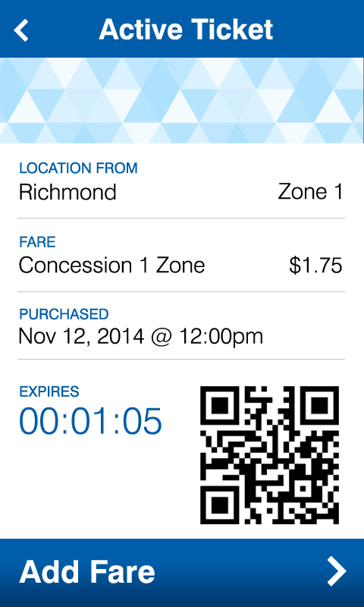
Task: Tap the 12:00pm purchase time
Action: [x=221, y=336]
